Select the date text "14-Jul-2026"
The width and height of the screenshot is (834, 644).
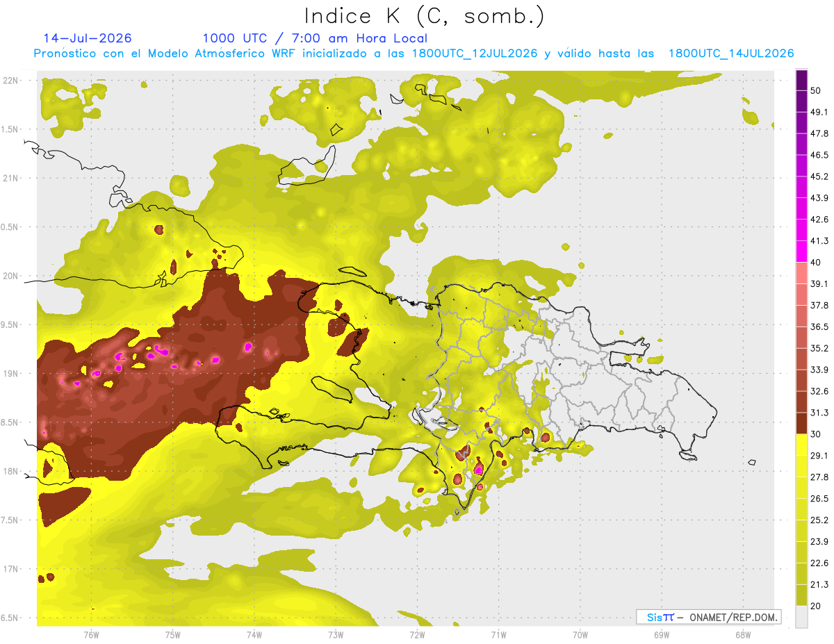[x=88, y=38]
